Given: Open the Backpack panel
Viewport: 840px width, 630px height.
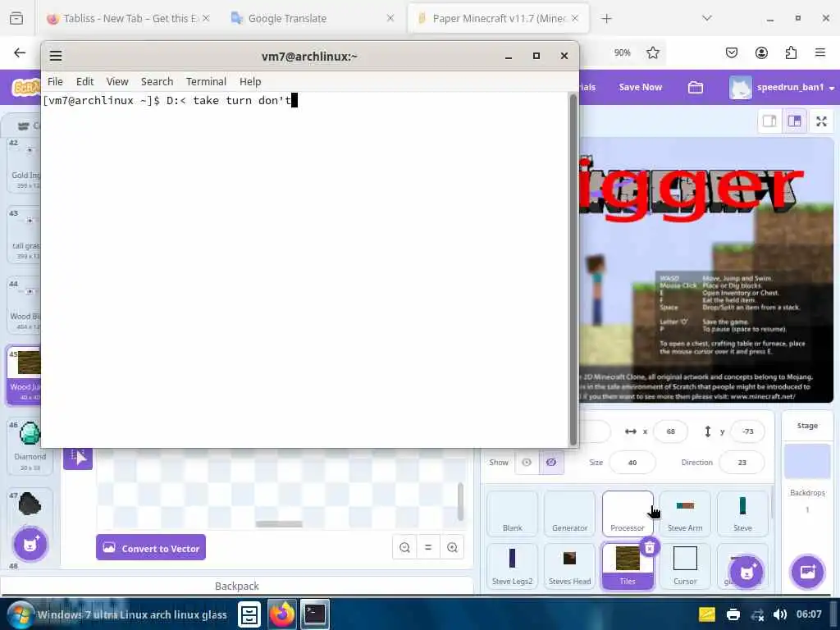Looking at the screenshot, I should 237,586.
